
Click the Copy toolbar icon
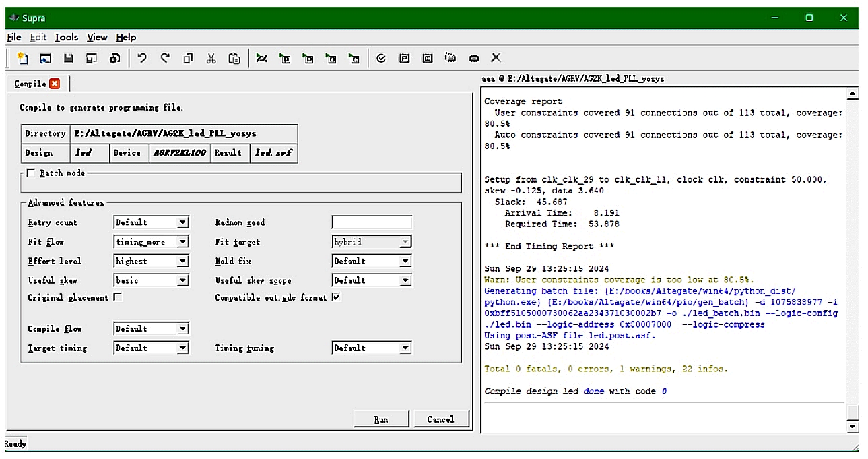[189, 59]
